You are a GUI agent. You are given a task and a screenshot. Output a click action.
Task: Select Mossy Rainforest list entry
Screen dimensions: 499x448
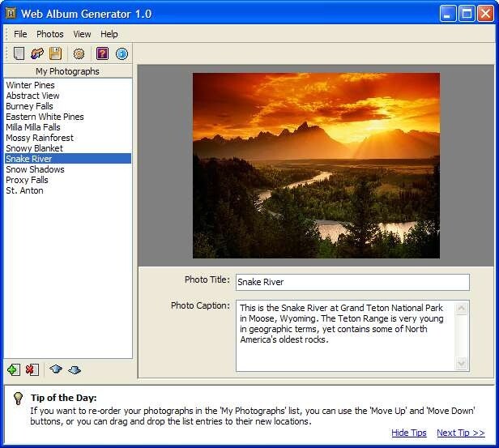(68, 138)
